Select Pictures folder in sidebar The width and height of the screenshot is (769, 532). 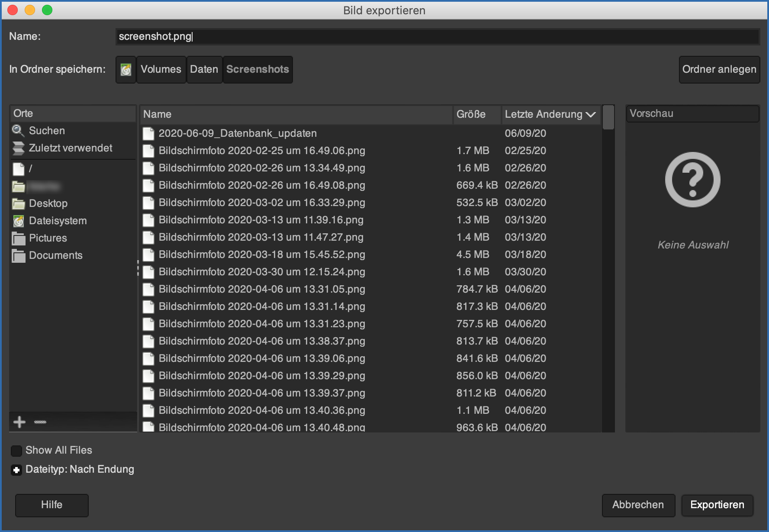48,238
